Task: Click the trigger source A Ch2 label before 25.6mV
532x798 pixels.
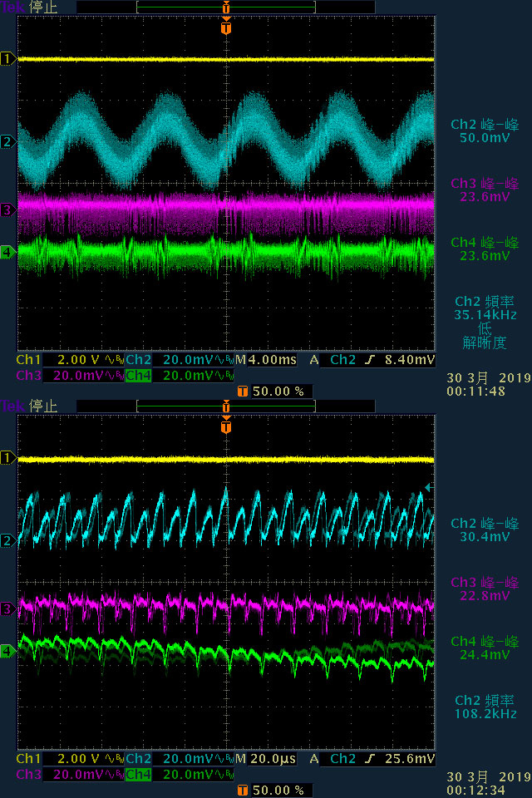Action: click(333, 759)
